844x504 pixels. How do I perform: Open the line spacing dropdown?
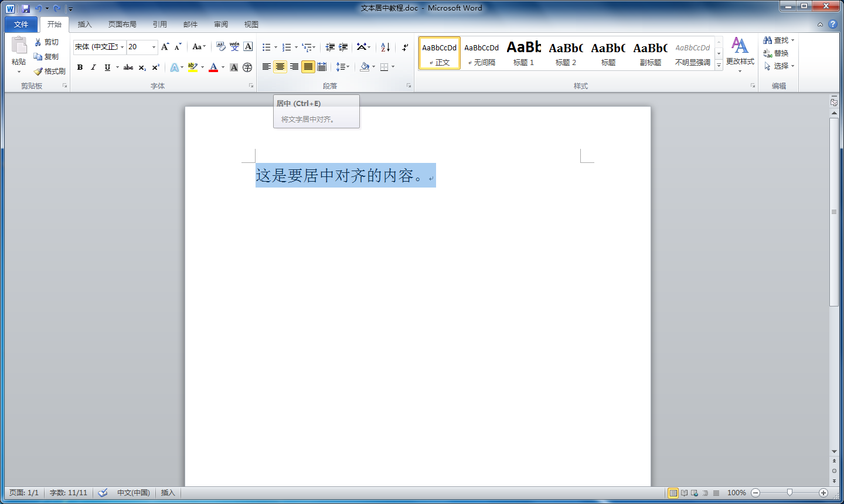[343, 67]
